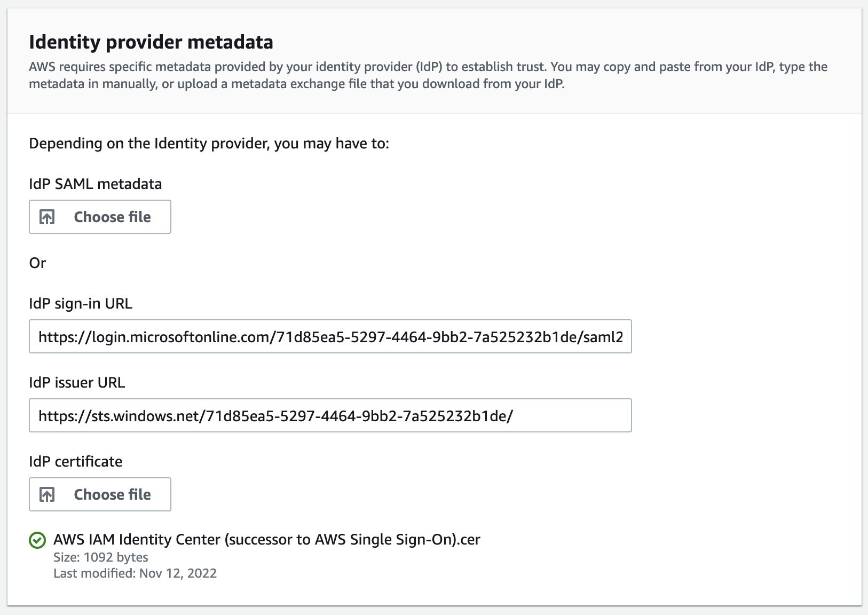This screenshot has width=868, height=615.
Task: Choose file for IdP certificate
Action: click(x=100, y=494)
